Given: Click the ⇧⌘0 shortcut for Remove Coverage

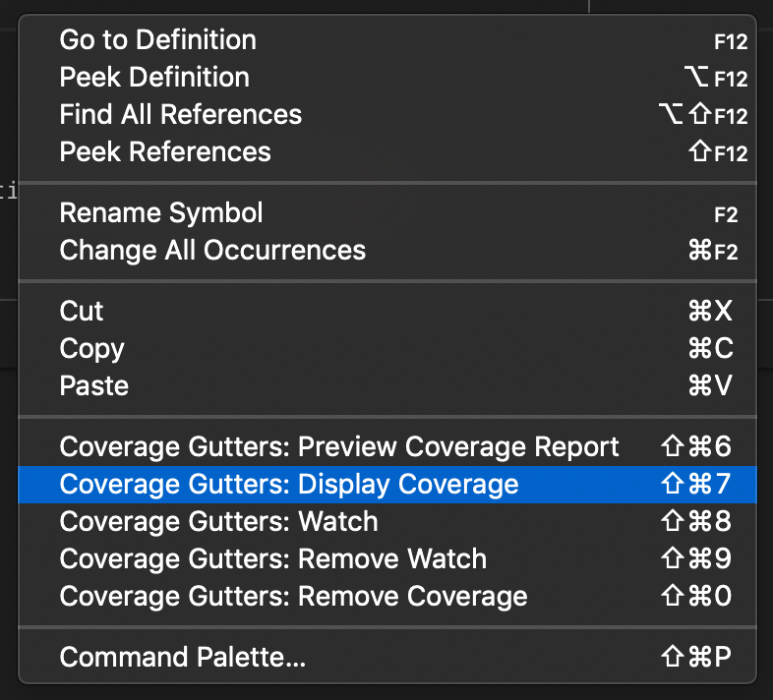Looking at the screenshot, I should [x=697, y=597].
